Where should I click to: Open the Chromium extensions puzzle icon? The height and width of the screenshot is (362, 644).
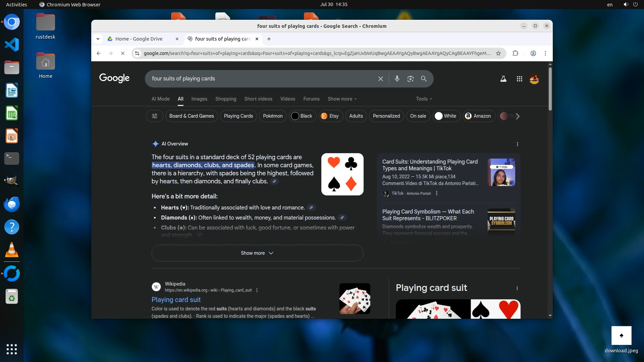tap(515, 53)
